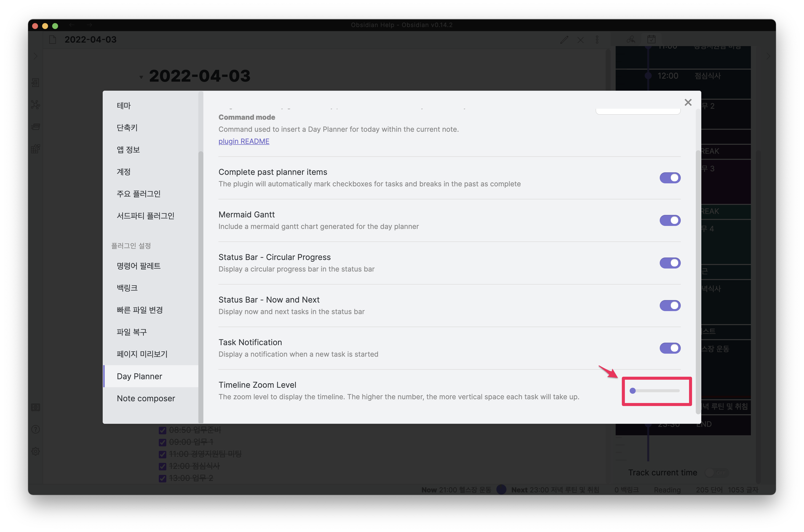Click the help question mark icon
This screenshot has width=804, height=532.
36,429
